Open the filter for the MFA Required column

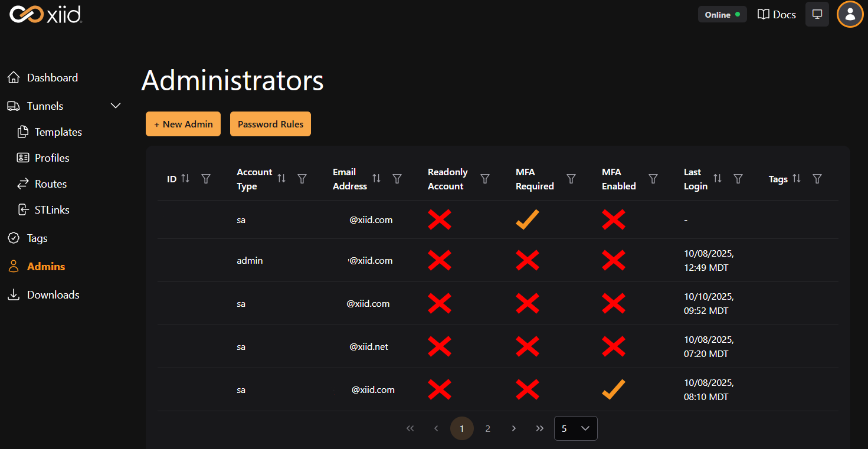(x=571, y=179)
